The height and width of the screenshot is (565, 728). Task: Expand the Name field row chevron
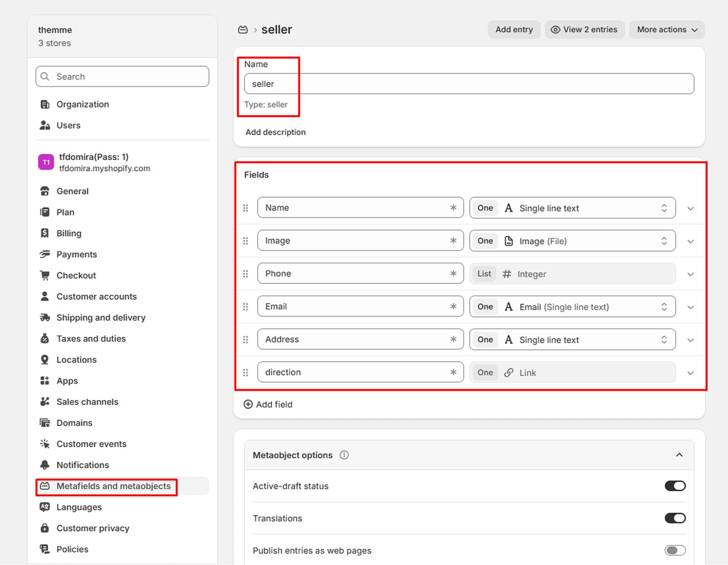coord(691,209)
